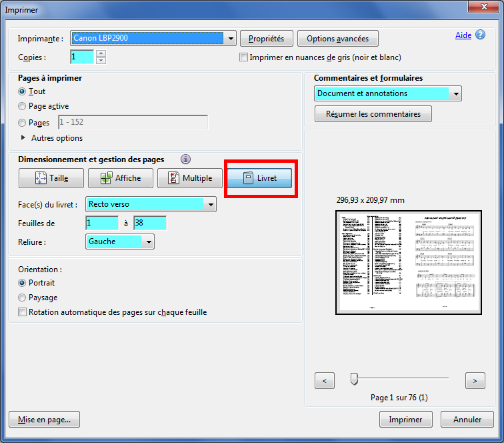Advance to the next preview page
The width and height of the screenshot is (504, 443).
tap(475, 381)
